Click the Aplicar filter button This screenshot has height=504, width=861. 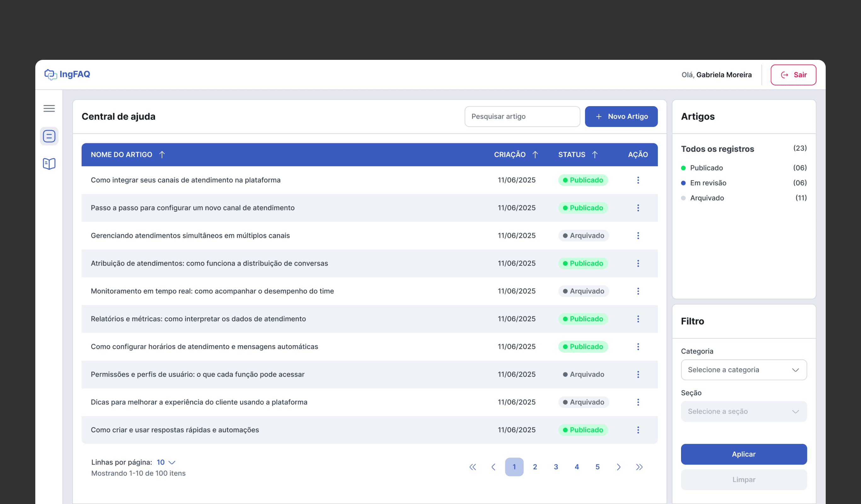coord(743,454)
